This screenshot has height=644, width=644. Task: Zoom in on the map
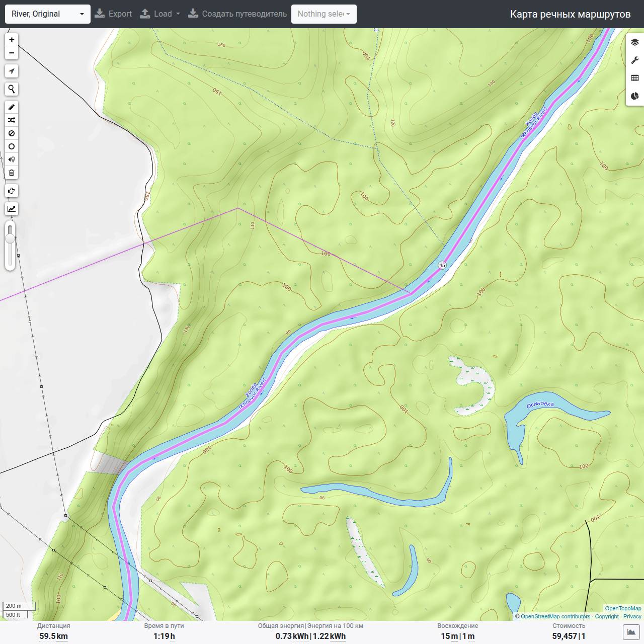[x=12, y=40]
